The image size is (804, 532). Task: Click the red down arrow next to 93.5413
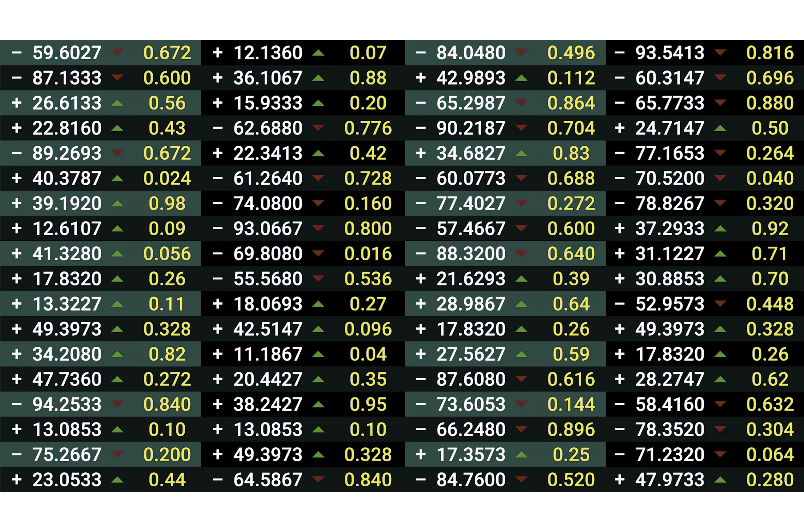click(x=720, y=52)
